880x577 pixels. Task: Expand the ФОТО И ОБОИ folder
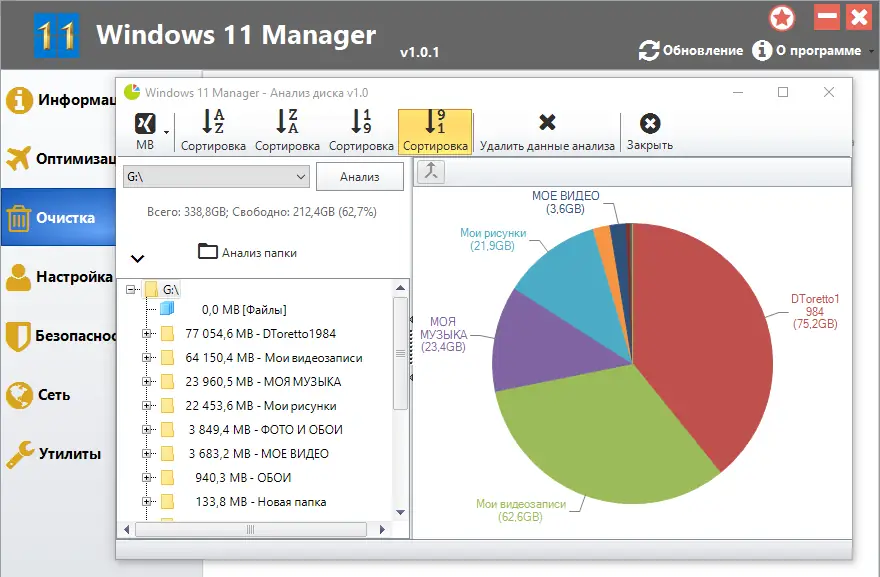146,430
